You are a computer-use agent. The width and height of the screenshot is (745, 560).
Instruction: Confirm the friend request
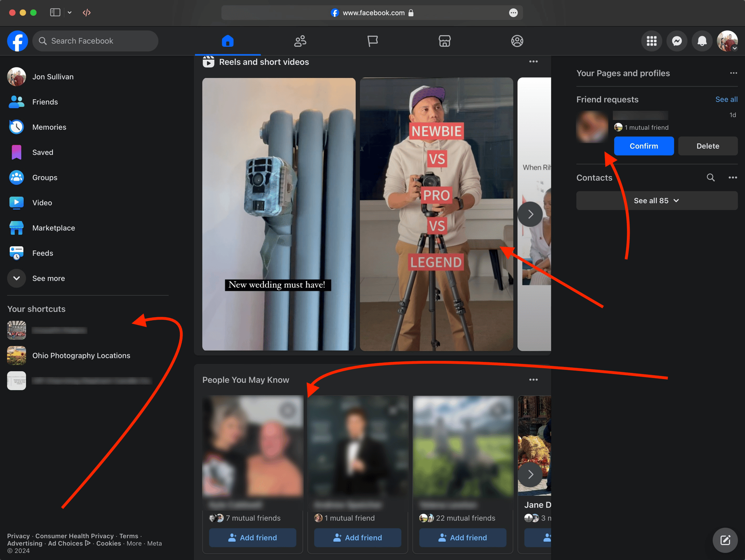(644, 146)
